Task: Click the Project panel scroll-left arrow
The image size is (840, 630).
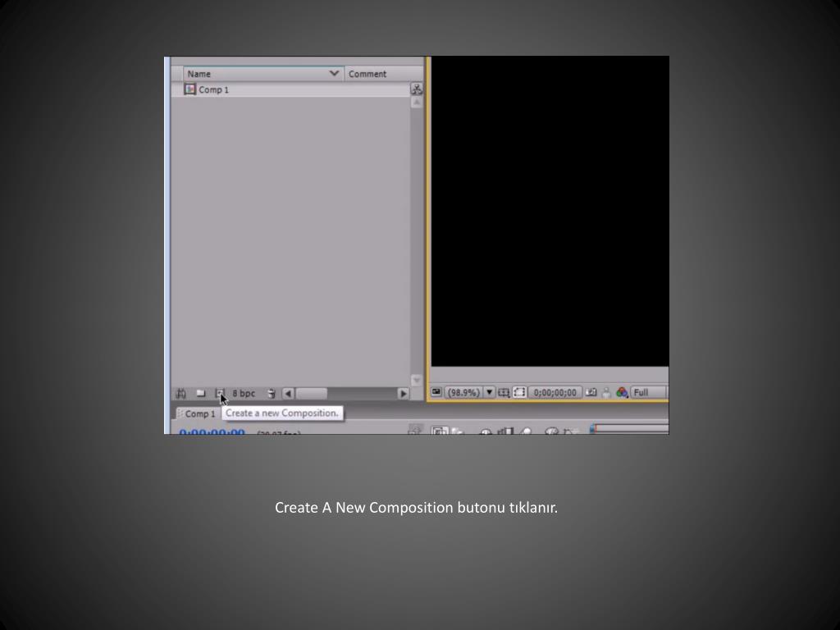Action: tap(288, 394)
